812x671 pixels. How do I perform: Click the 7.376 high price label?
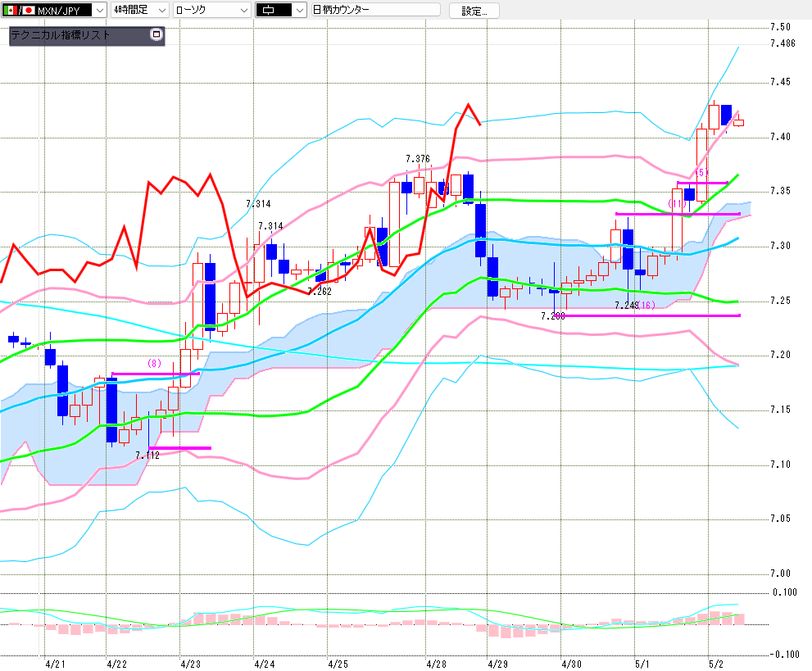pos(417,158)
